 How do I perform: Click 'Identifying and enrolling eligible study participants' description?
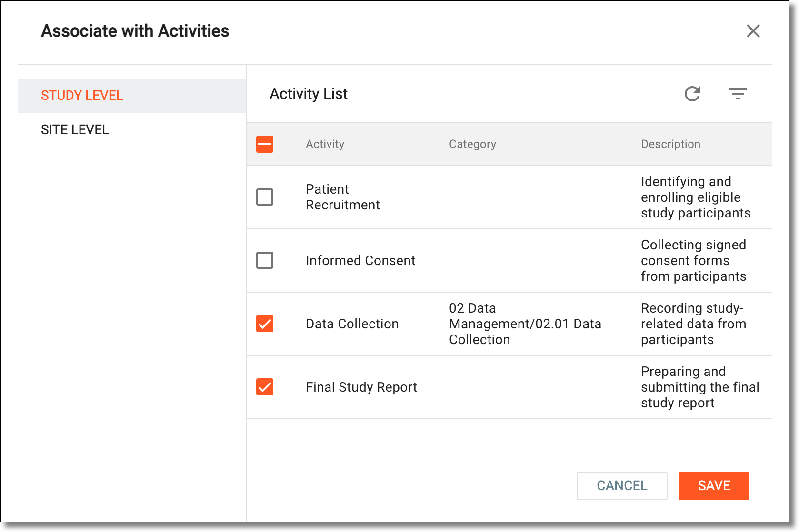click(x=696, y=197)
